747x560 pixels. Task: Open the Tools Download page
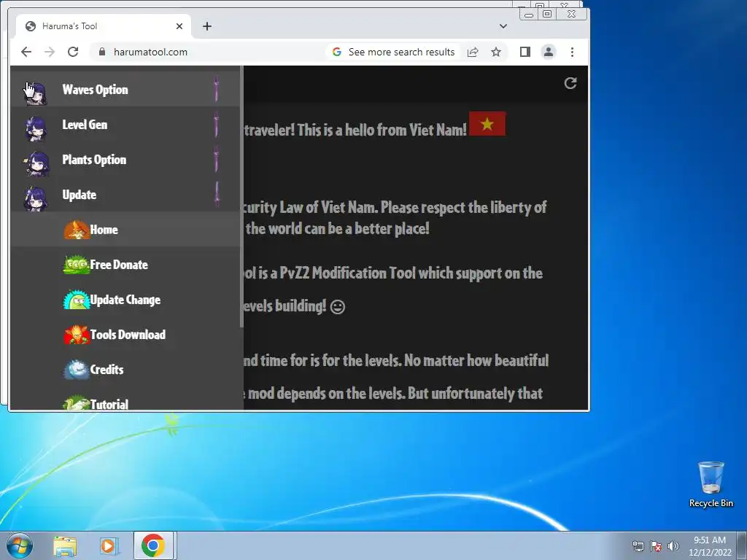[x=125, y=335]
